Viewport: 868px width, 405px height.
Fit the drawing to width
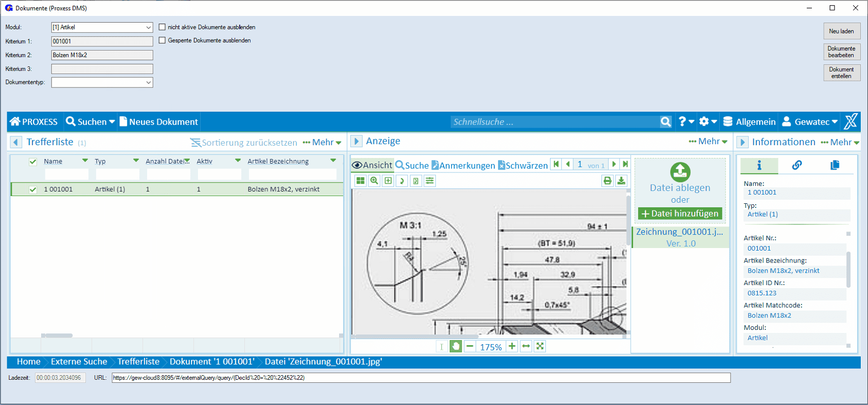tap(526, 346)
